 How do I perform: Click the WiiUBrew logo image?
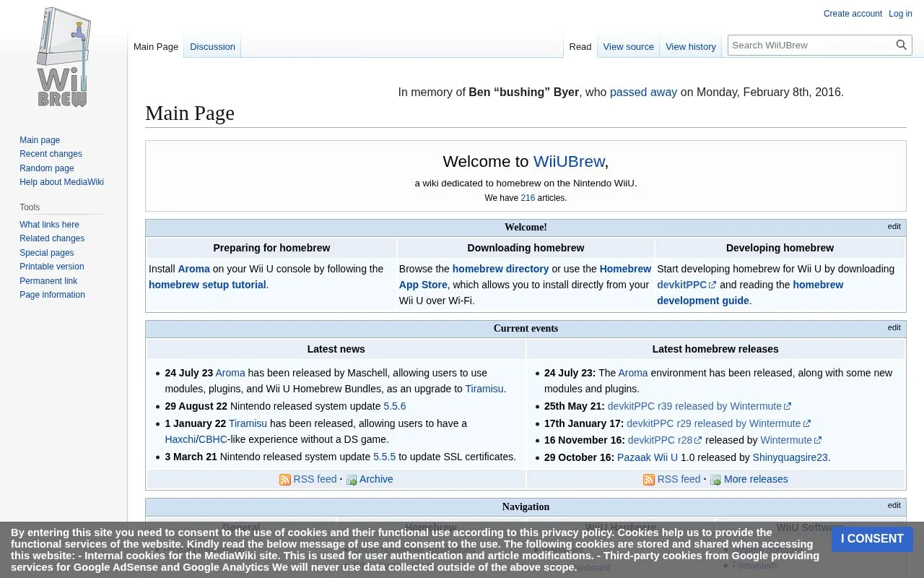pos(64,58)
